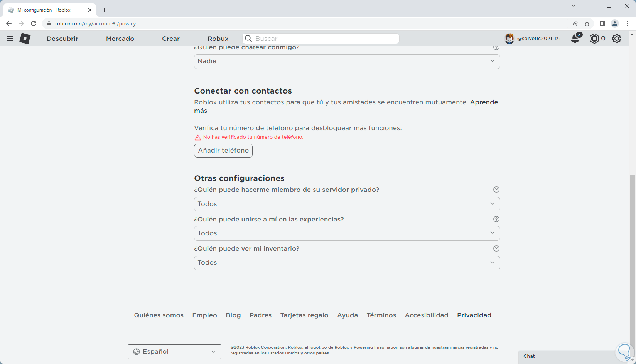636x364 pixels.
Task: Bookmark this page with star icon
Action: pos(587,23)
